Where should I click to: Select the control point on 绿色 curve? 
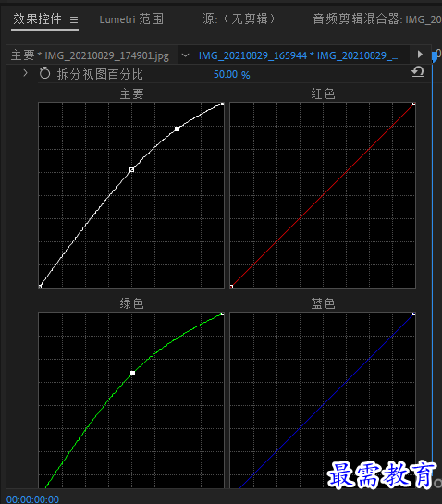click(132, 374)
